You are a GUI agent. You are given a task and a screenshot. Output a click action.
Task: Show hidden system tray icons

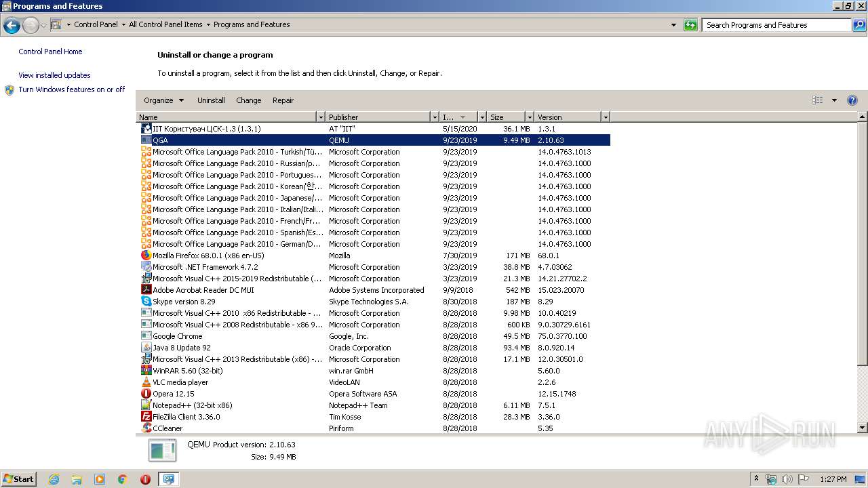click(756, 479)
